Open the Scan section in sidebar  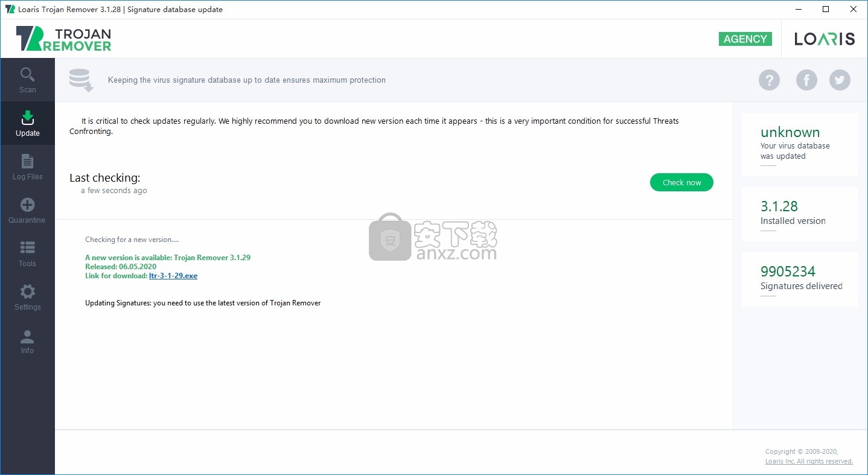click(27, 80)
